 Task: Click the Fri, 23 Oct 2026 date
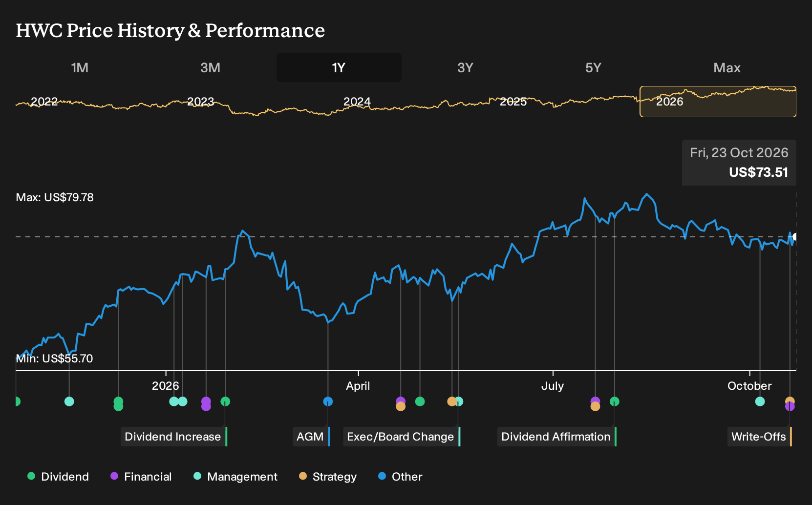pyautogui.click(x=739, y=153)
